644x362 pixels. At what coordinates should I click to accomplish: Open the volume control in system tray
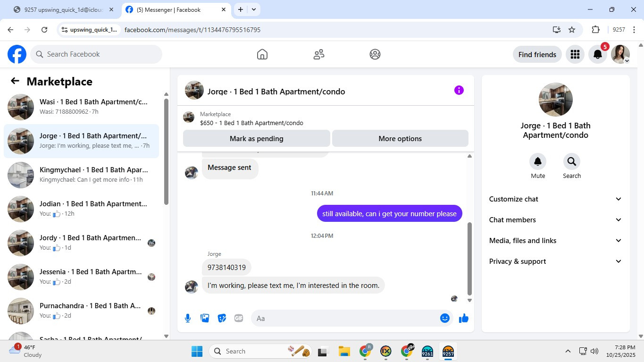(x=594, y=351)
